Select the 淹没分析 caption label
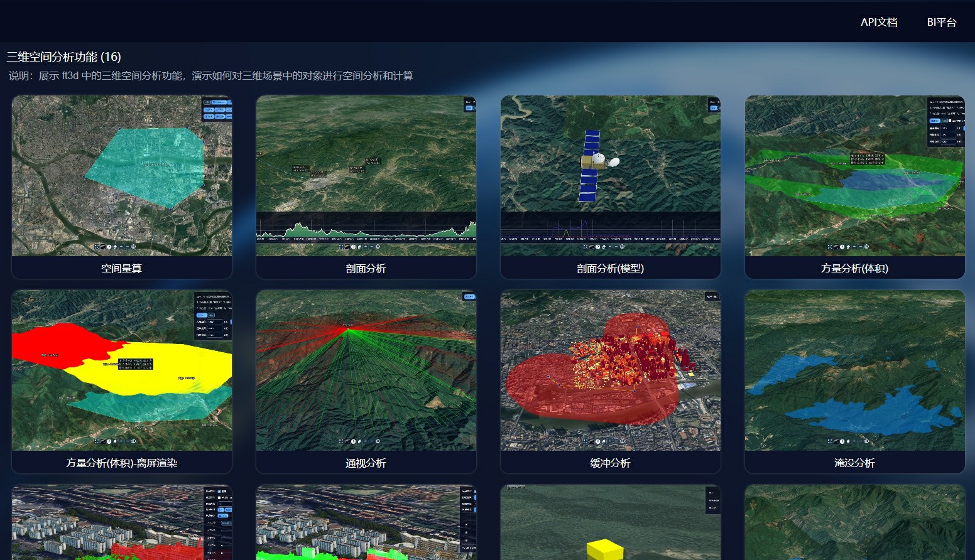 (854, 463)
